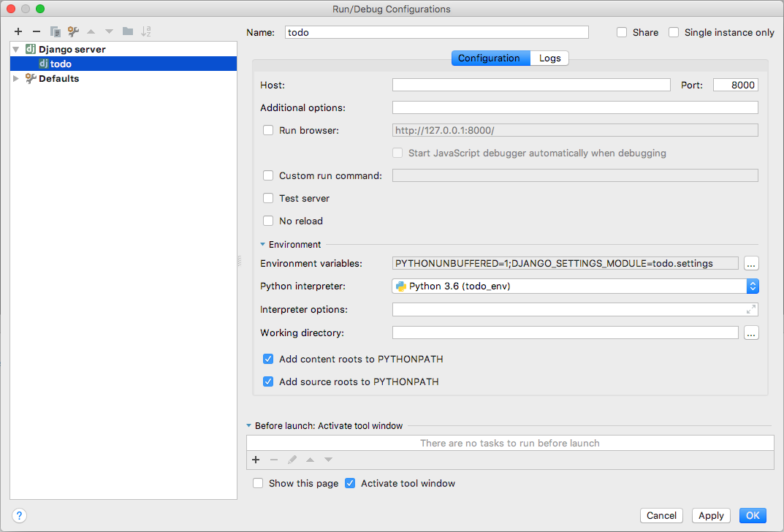This screenshot has height=532, width=784.
Task: Collapse the Django server tree group
Action: pos(16,50)
